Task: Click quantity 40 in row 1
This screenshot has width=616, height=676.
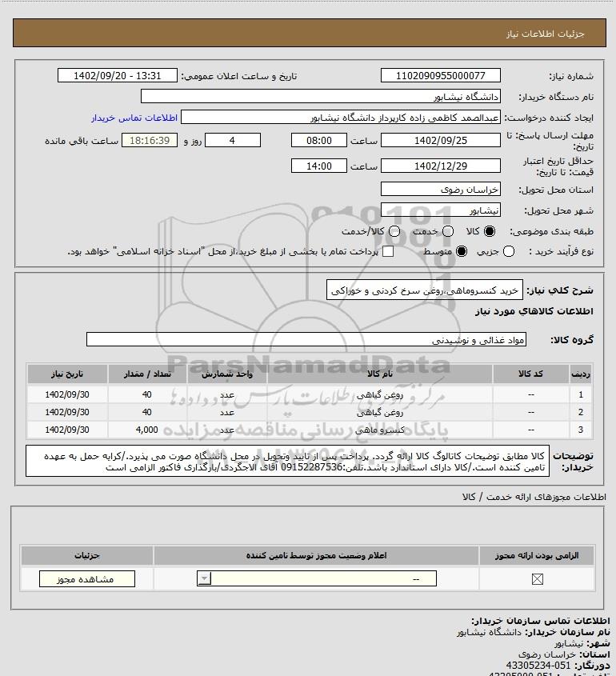Action: coord(147,394)
